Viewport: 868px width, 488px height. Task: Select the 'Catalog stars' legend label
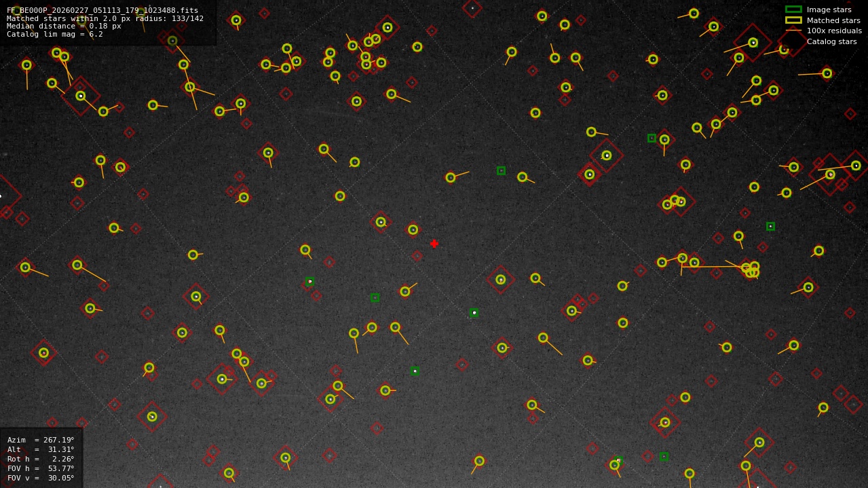(831, 41)
